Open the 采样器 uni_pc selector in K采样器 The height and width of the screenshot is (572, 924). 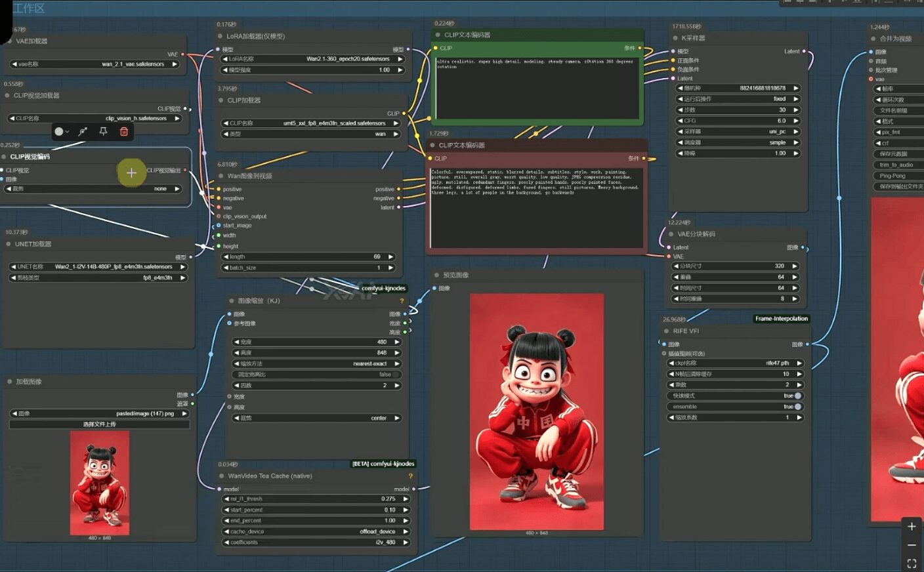click(738, 132)
